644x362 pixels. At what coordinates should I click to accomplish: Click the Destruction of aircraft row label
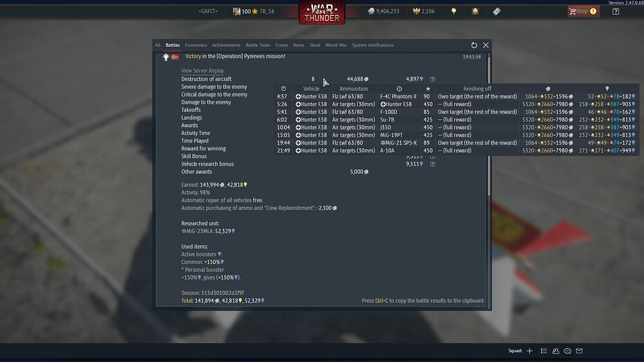206,79
